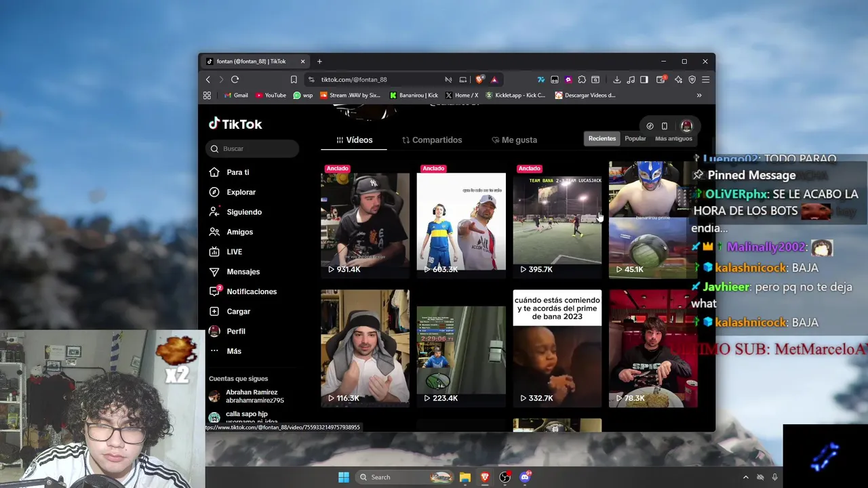Click the TikTok logo
Screen dimensions: 868x488
click(235, 124)
